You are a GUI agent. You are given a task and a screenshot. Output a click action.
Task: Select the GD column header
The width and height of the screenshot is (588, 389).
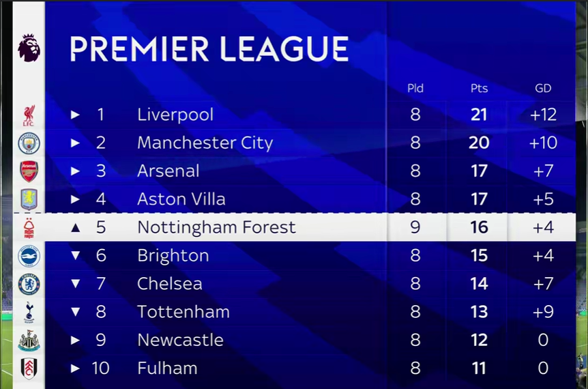click(x=543, y=89)
